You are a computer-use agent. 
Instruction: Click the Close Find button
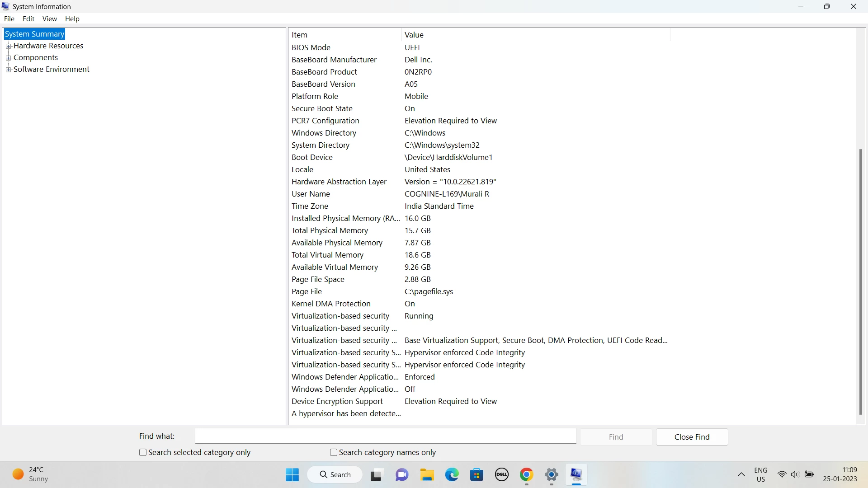pyautogui.click(x=692, y=437)
